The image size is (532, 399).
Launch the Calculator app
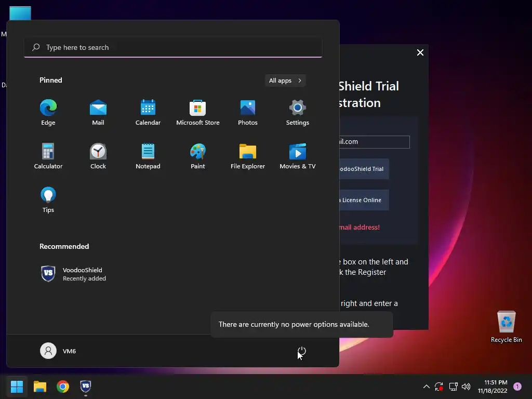[48, 156]
